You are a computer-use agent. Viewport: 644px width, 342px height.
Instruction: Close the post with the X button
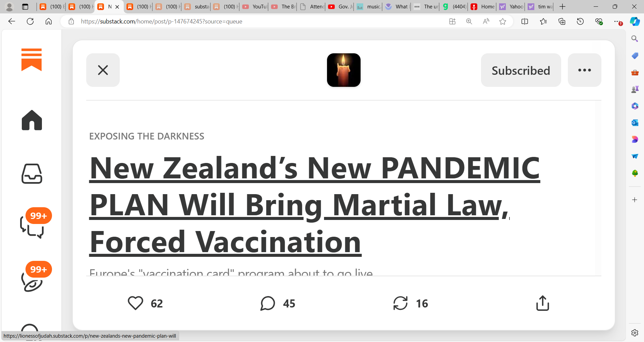(x=103, y=70)
